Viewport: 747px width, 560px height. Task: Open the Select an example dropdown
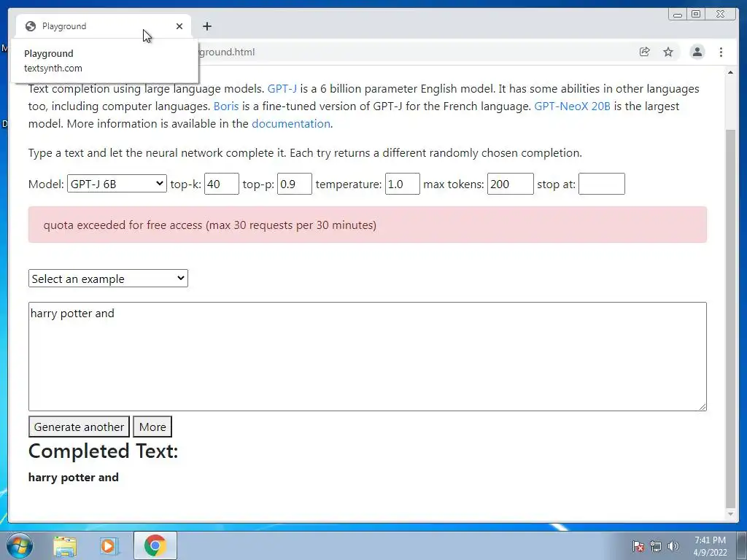108,279
